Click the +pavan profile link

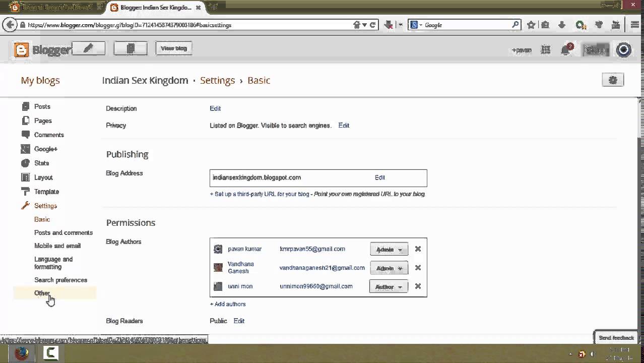522,50
